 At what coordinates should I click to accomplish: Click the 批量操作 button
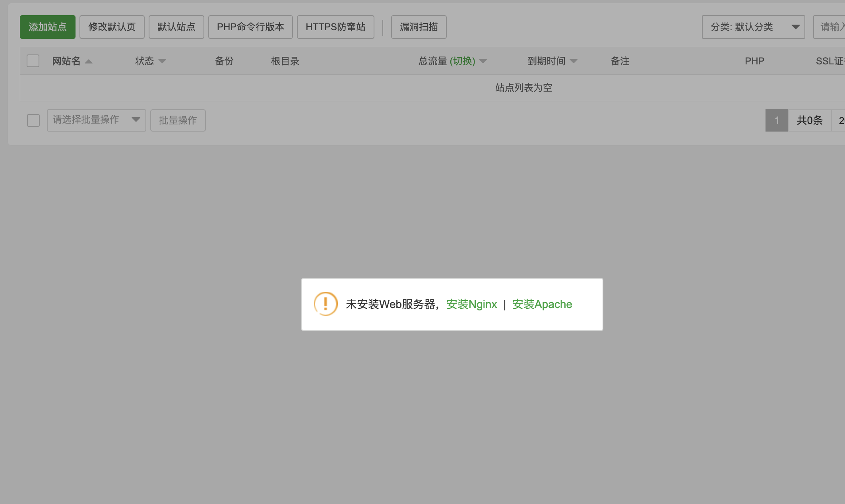178,120
